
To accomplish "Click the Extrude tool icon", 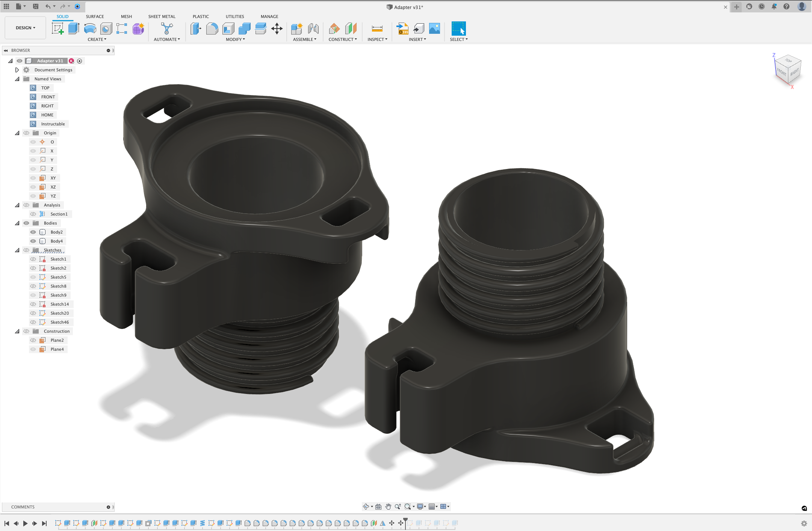I will [x=74, y=29].
